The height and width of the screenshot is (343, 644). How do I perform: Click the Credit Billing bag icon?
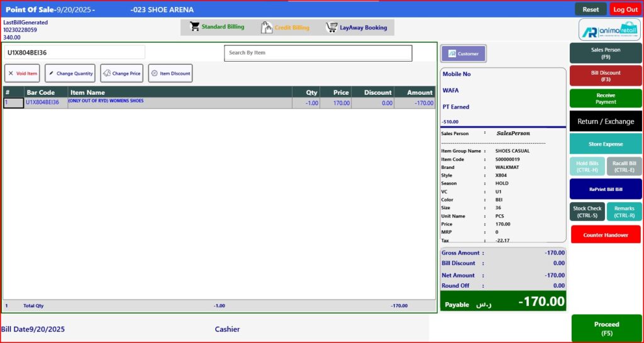coord(266,28)
